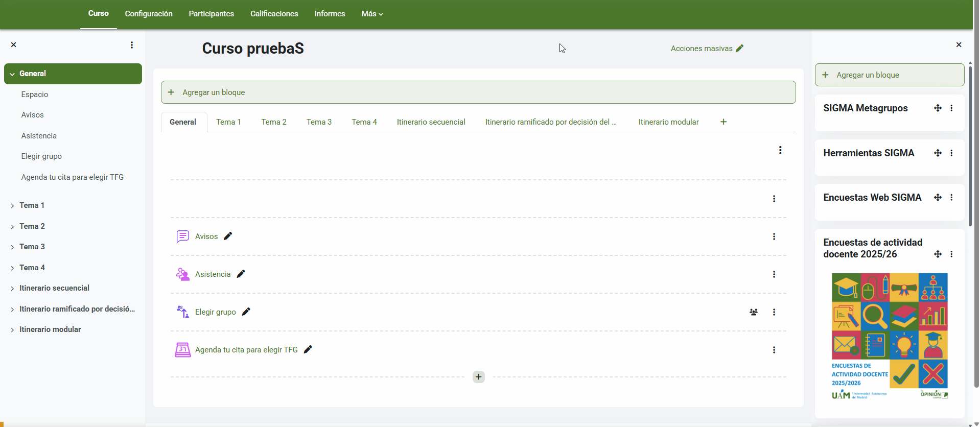Screen dimensions: 980x427
Task: Add activity with plus button below list
Action: [478, 377]
